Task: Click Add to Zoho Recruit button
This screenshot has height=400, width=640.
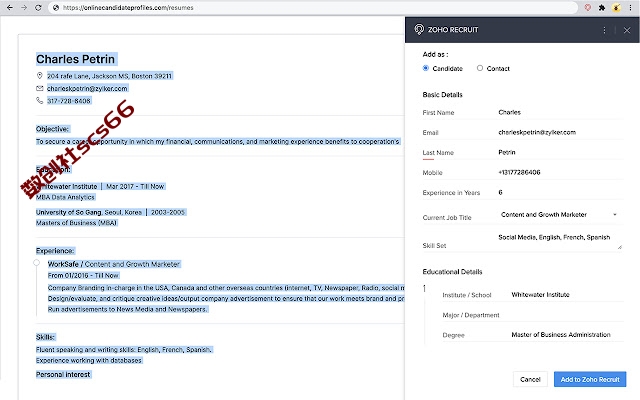Action: (590, 380)
